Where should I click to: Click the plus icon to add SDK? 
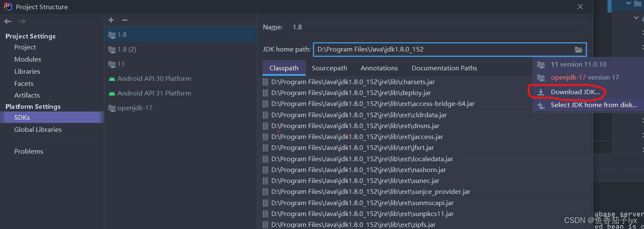click(x=111, y=20)
